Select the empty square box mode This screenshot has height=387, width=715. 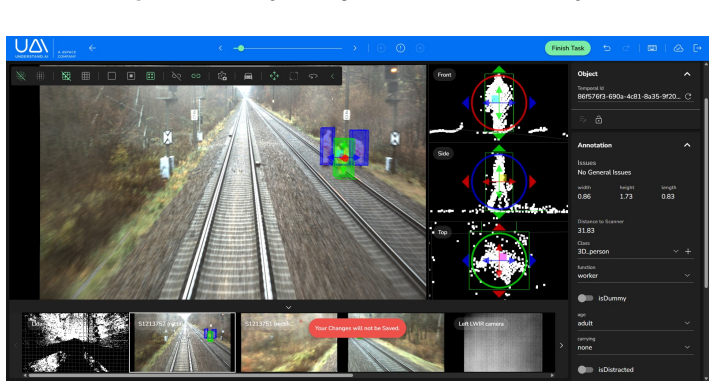tap(111, 76)
